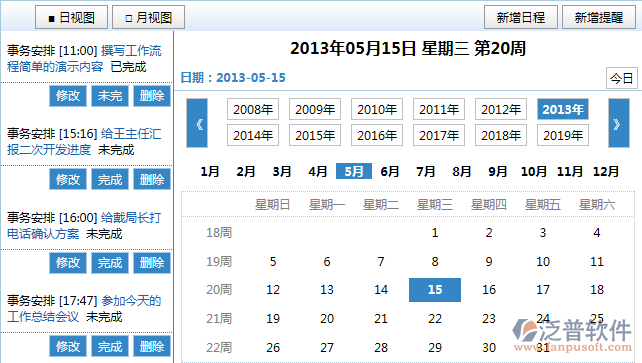Choose month 8月
This screenshot has height=363, width=642.
tap(461, 171)
